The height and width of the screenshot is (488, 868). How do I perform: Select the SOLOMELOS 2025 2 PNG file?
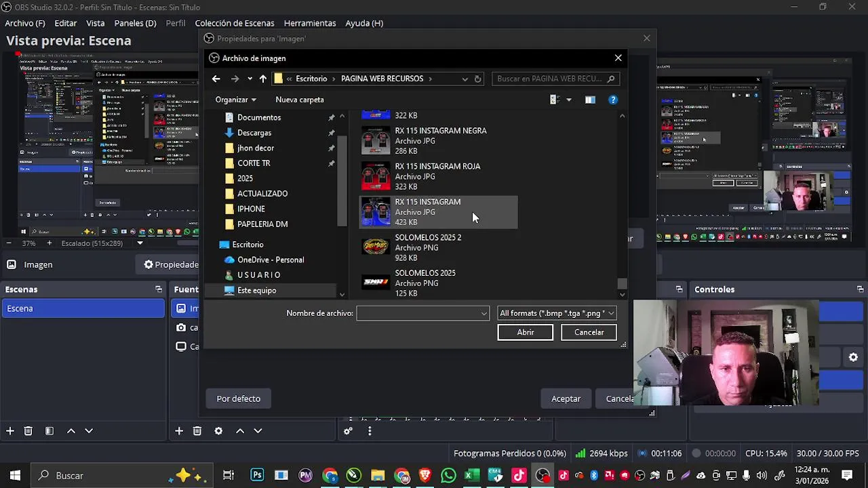(x=438, y=247)
